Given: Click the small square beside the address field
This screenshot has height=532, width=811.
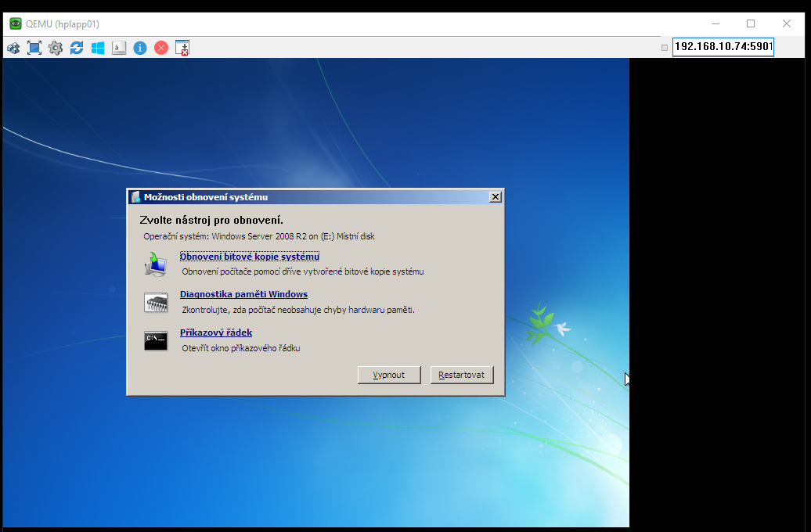Looking at the screenshot, I should click(665, 48).
